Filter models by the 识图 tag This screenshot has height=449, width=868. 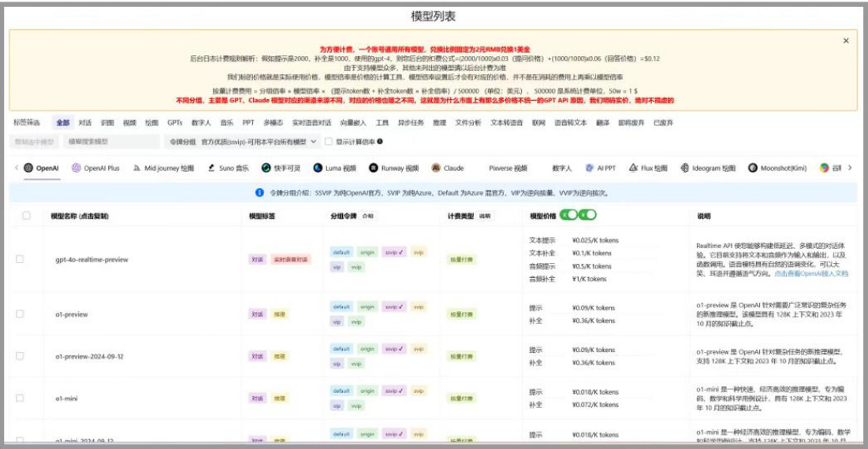click(107, 123)
